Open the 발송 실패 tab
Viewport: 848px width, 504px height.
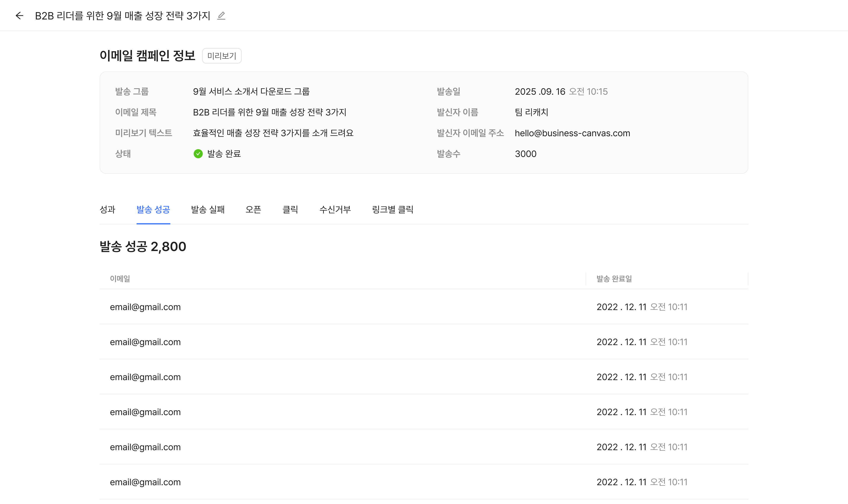(x=208, y=210)
